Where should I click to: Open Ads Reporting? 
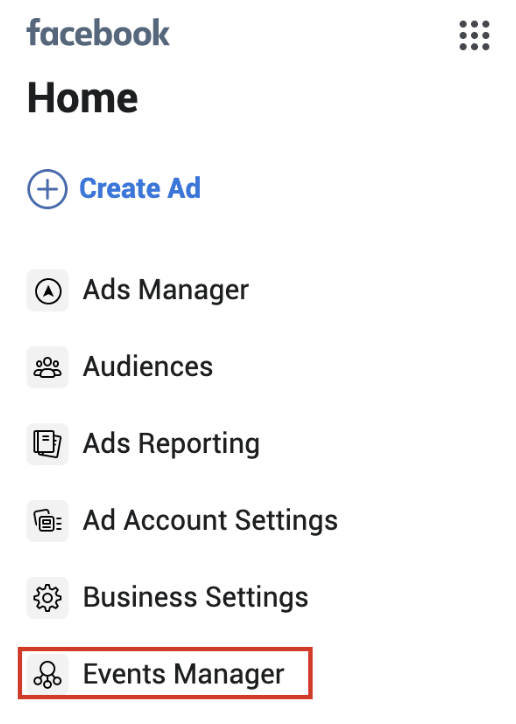click(x=171, y=444)
